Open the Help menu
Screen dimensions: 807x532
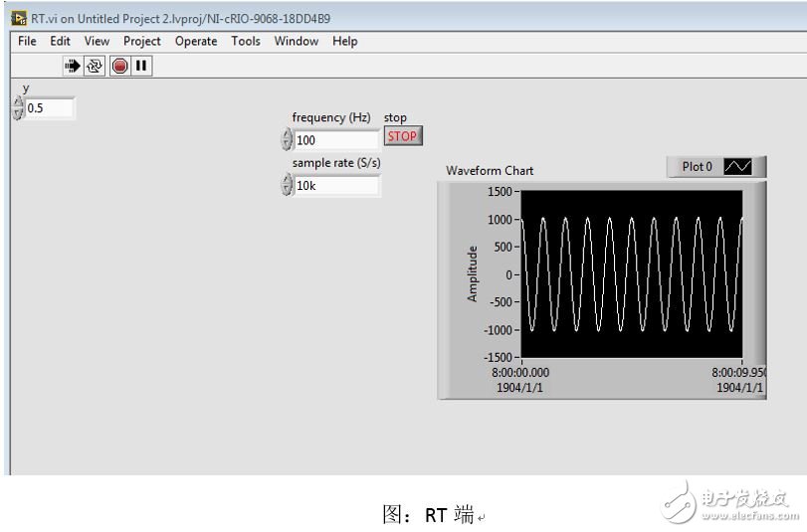[345, 41]
